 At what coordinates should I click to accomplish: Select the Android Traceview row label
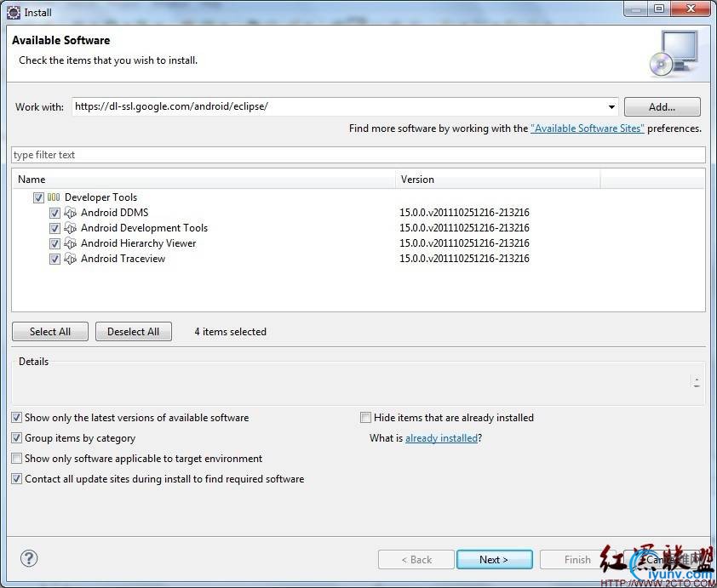point(123,259)
